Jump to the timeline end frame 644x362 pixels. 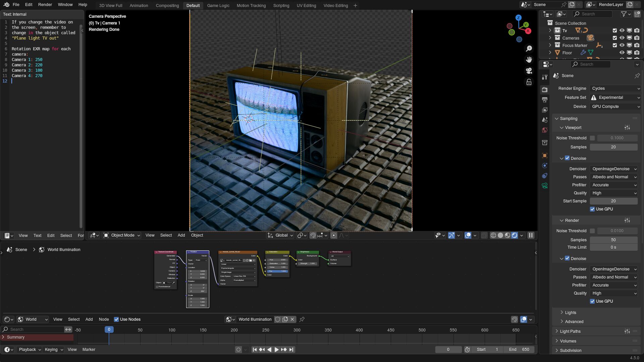tap(291, 350)
